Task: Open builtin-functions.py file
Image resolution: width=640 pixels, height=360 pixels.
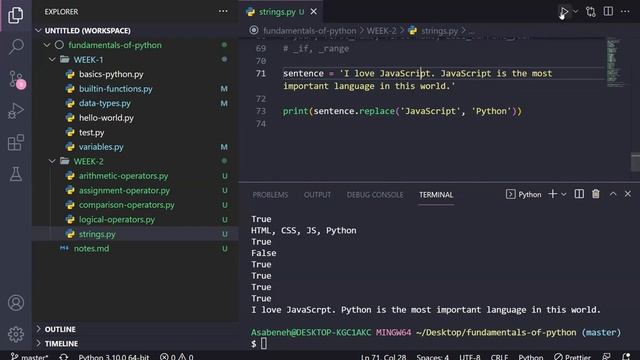Action: [116, 89]
